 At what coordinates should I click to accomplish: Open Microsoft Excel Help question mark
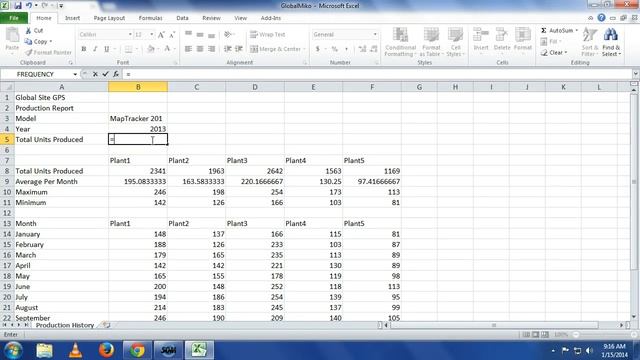pos(601,18)
